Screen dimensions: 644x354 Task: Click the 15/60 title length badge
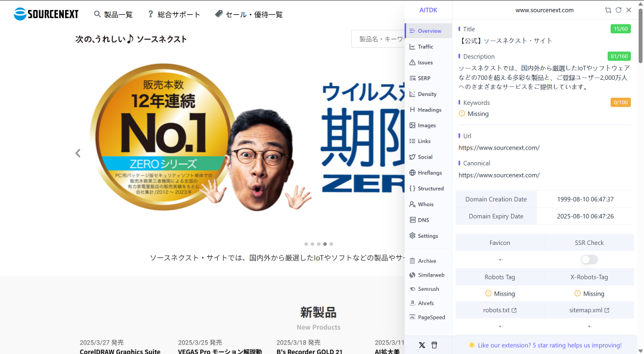point(621,29)
